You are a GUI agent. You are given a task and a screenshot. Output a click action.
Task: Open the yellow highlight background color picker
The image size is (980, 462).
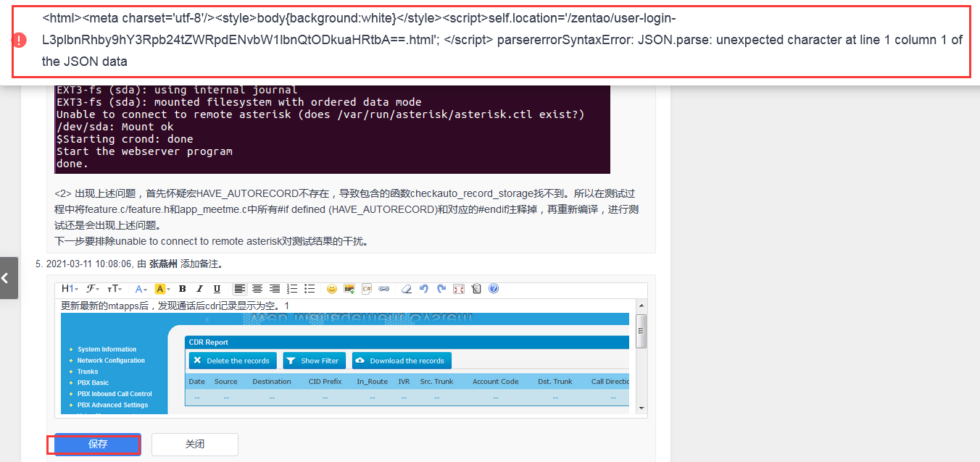[162, 289]
